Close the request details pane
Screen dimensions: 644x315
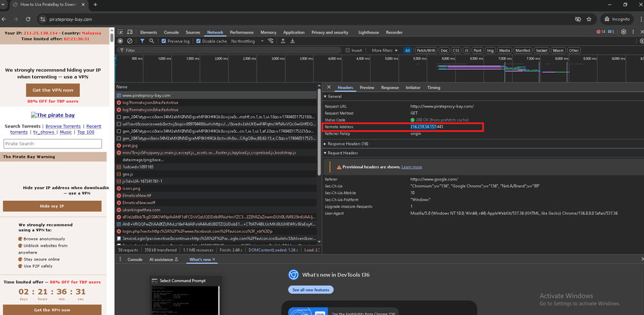point(329,87)
